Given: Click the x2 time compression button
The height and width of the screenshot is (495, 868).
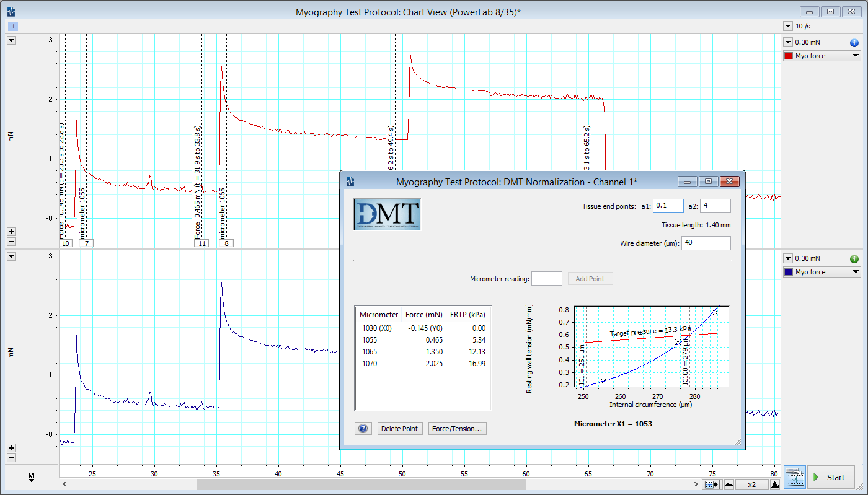Looking at the screenshot, I should (x=751, y=484).
